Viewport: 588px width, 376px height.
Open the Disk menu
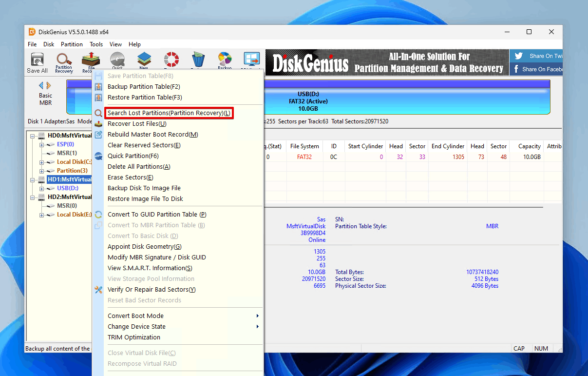point(49,44)
